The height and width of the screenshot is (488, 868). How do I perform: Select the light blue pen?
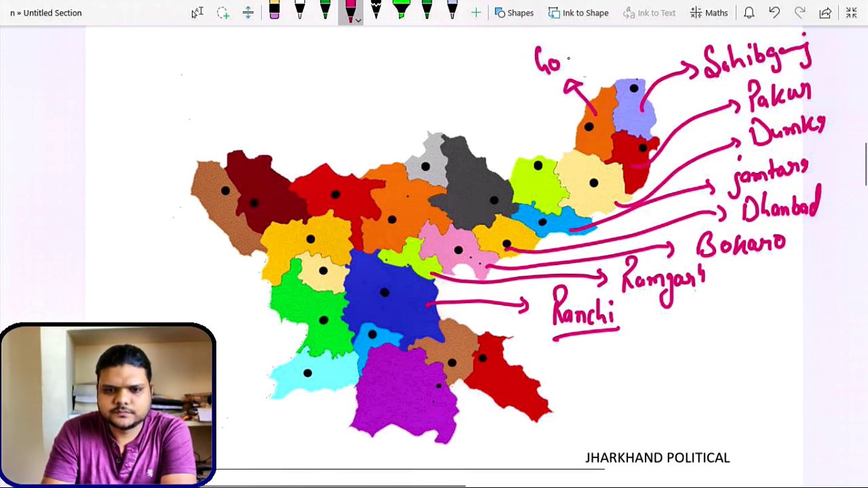[452, 12]
